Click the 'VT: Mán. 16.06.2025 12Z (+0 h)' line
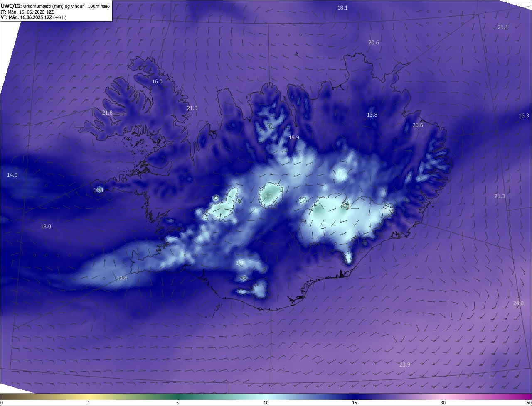The image size is (532, 406). click(x=34, y=17)
